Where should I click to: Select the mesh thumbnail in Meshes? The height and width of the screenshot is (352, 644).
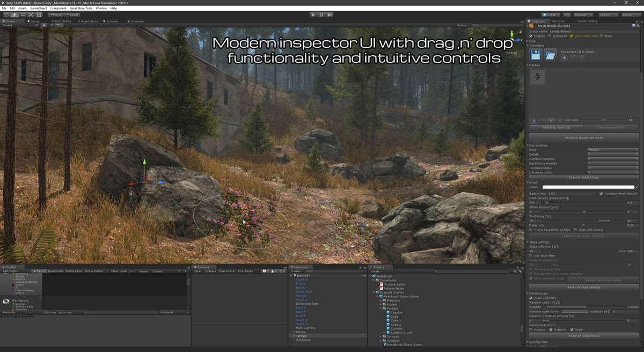click(538, 76)
